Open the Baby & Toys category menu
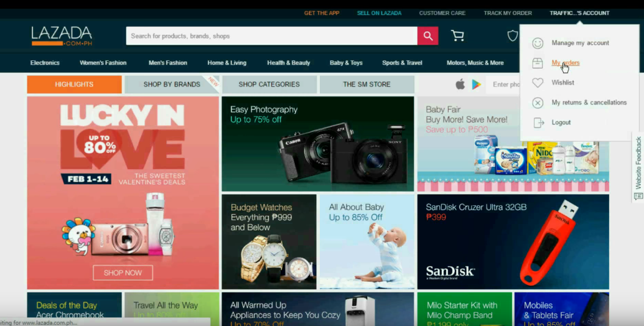 346,63
